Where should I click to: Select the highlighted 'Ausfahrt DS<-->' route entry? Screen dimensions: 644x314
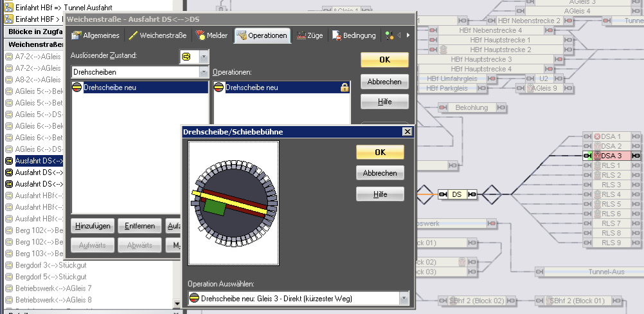39,161
